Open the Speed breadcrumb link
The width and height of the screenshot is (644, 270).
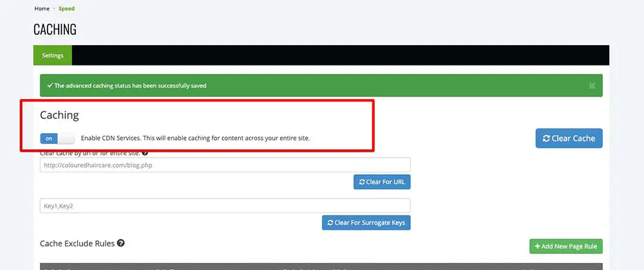click(66, 8)
